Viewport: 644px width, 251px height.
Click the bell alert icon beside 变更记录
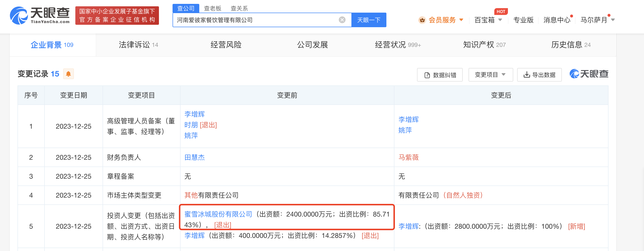68,74
